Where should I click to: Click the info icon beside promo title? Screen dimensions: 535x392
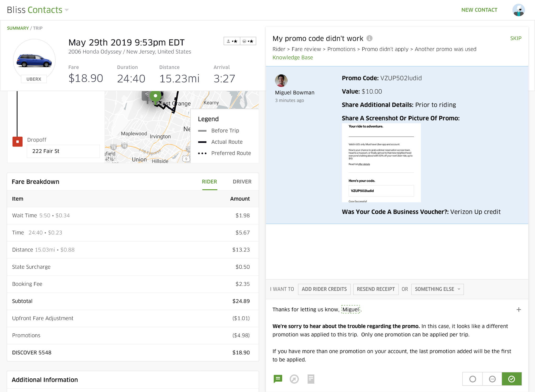pyautogui.click(x=369, y=38)
